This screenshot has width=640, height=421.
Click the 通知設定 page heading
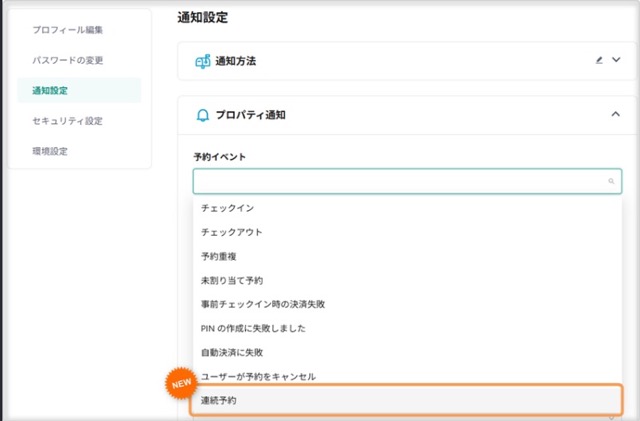click(x=203, y=18)
